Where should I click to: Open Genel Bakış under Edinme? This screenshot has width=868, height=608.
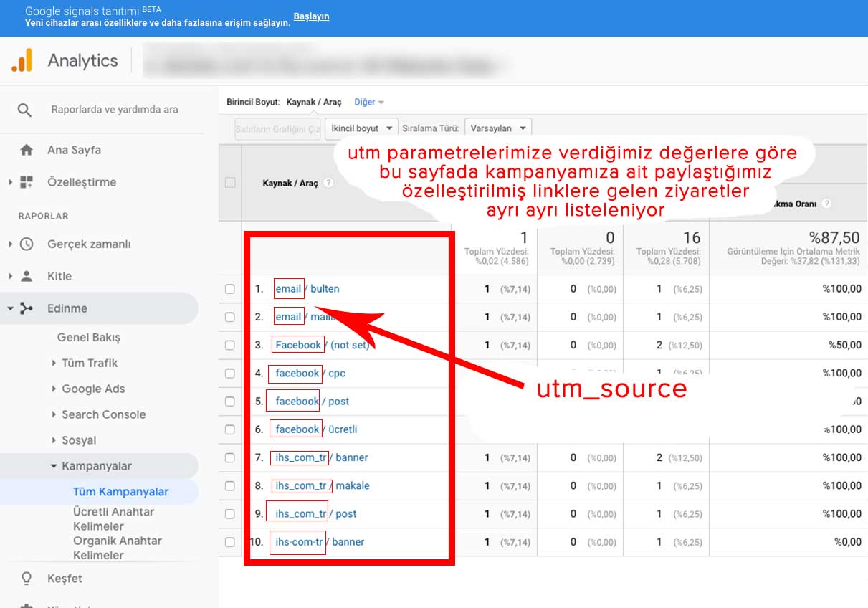coord(89,337)
